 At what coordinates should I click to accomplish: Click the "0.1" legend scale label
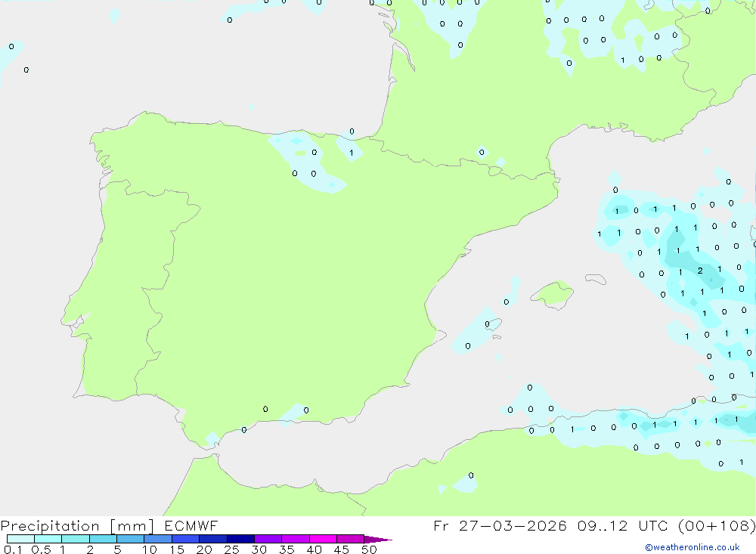pyautogui.click(x=13, y=549)
